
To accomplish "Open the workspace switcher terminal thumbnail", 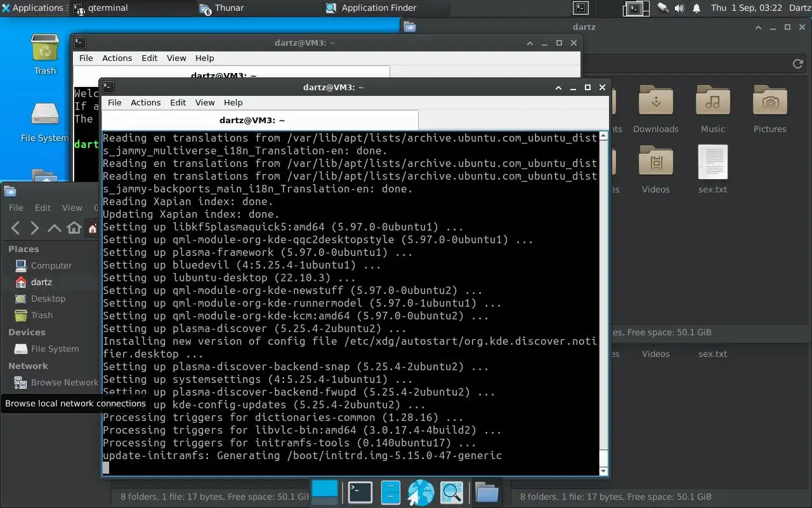I will (x=634, y=8).
